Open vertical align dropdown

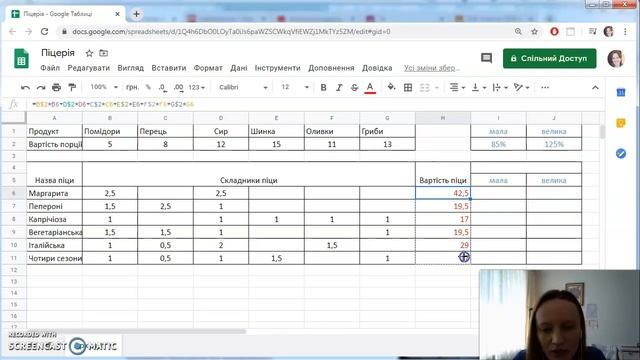(x=479, y=87)
